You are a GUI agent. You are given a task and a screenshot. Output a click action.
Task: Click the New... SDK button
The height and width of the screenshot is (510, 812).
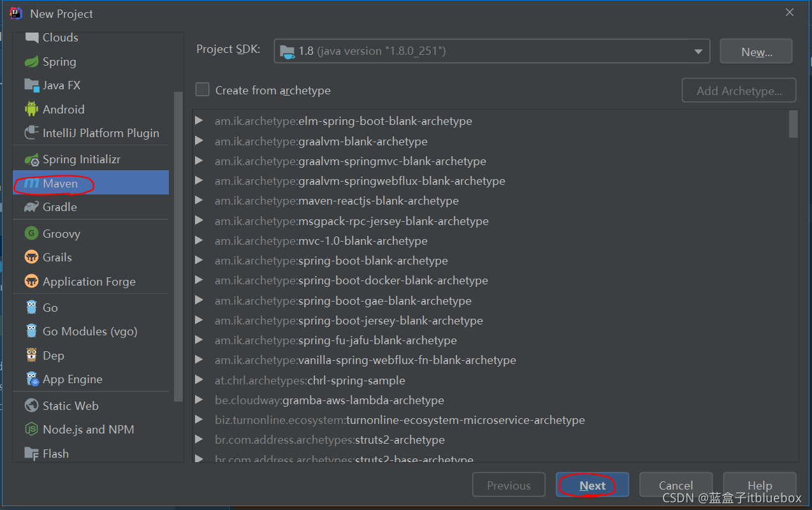tap(756, 52)
